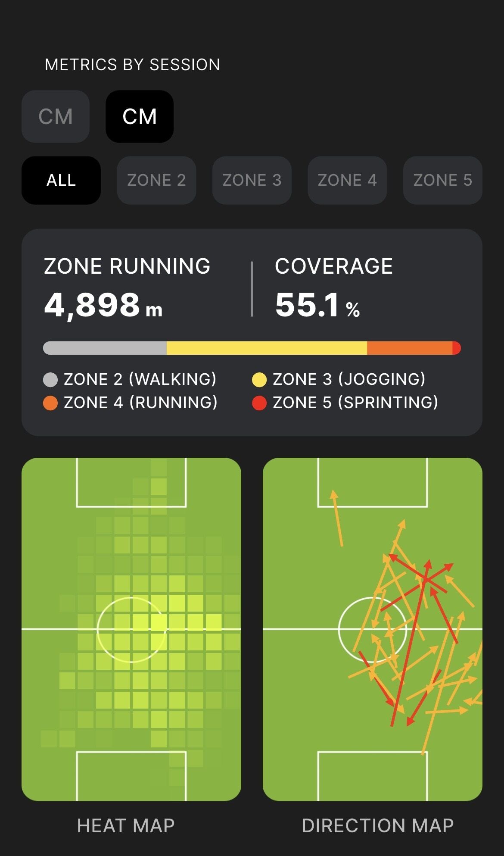Viewport: 504px width, 856px height.
Task: Tap the gray Zone 2 walking legend dot
Action: [x=50, y=380]
